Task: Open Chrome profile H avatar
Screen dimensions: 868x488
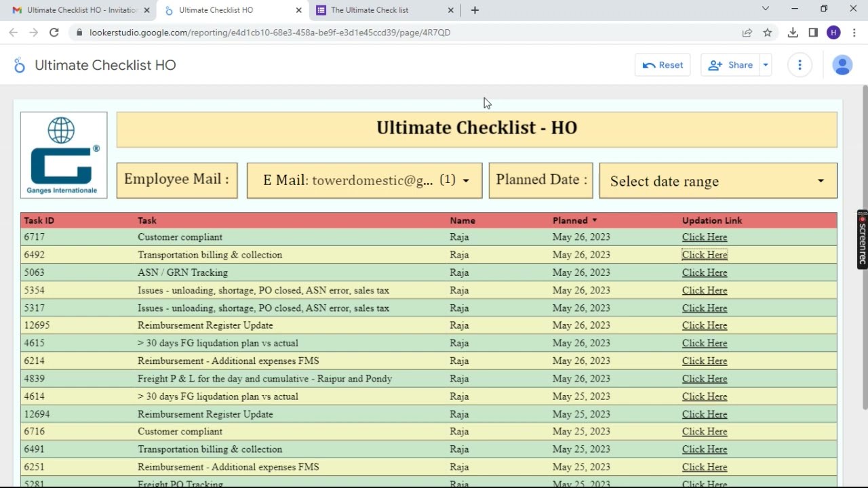Action: [x=833, y=33]
